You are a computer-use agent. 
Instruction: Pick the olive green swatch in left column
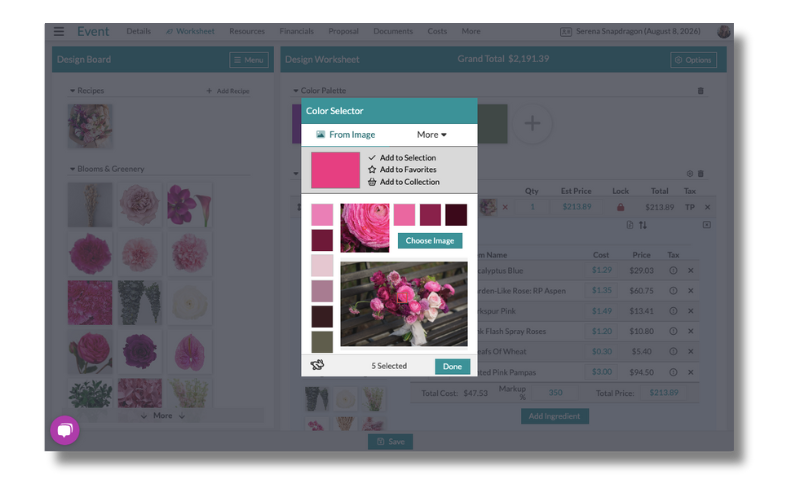pyautogui.click(x=322, y=342)
